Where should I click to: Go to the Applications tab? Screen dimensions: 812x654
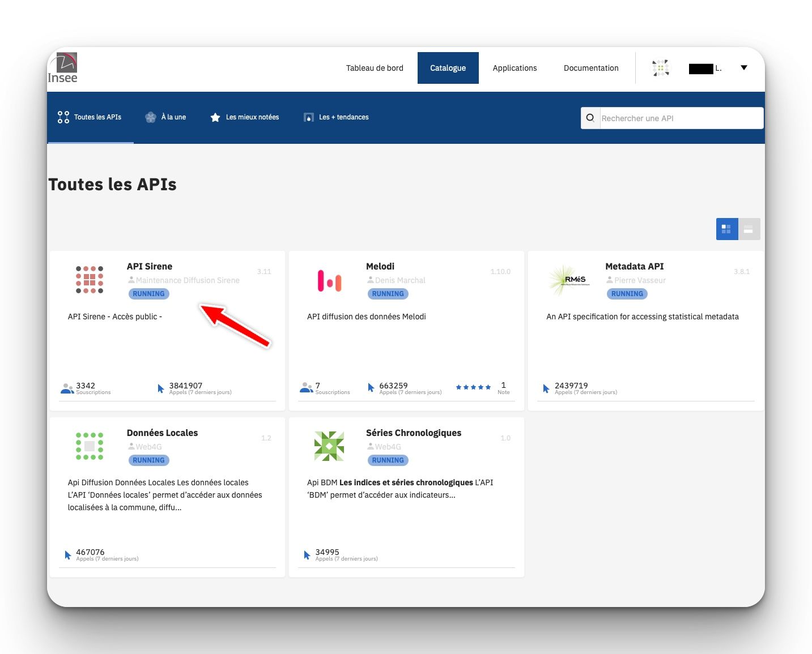point(515,68)
